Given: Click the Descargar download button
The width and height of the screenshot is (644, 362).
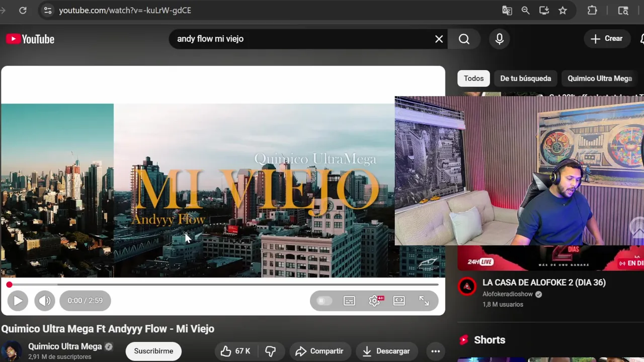Looking at the screenshot, I should pyautogui.click(x=386, y=351).
